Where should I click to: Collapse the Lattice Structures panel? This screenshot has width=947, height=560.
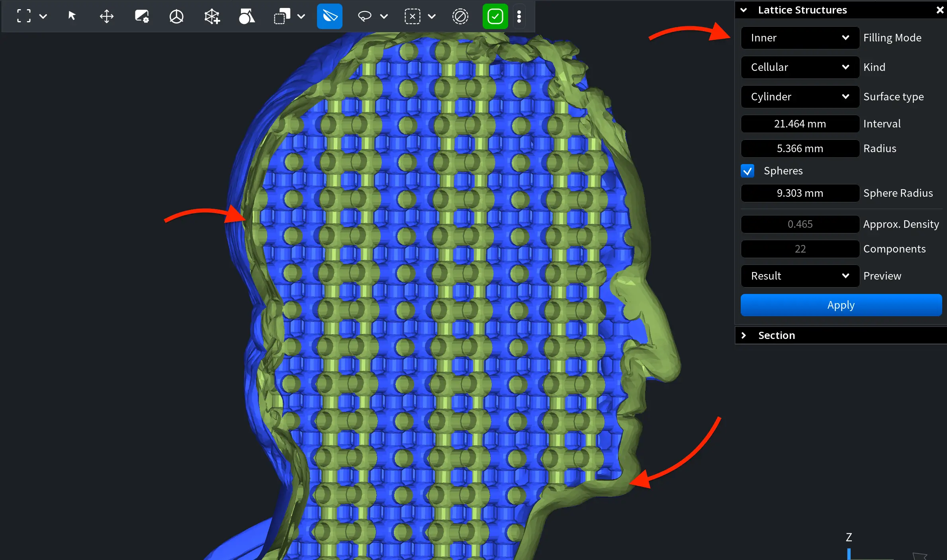744,10
